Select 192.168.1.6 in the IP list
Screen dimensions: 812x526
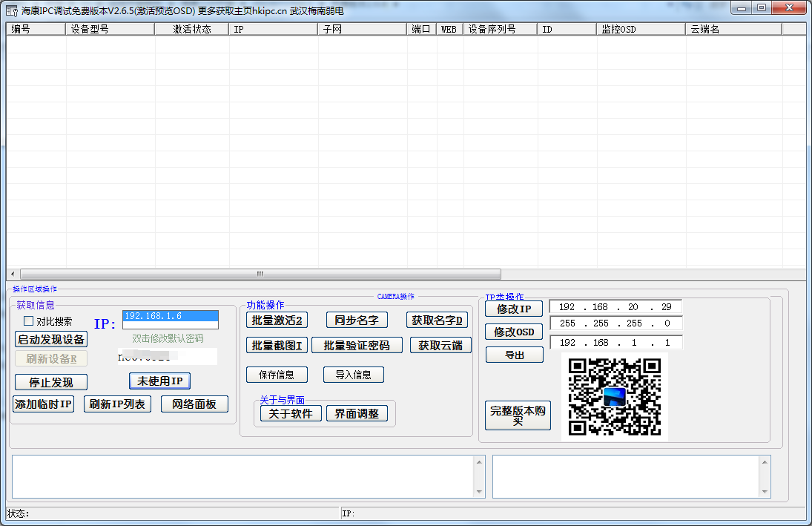(171, 315)
